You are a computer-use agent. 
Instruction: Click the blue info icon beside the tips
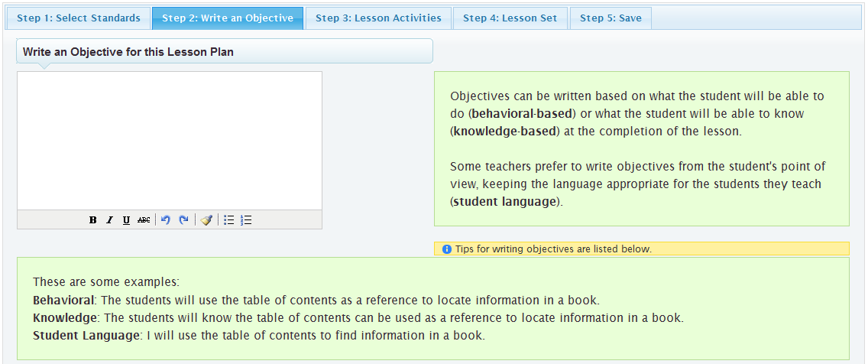pos(447,249)
